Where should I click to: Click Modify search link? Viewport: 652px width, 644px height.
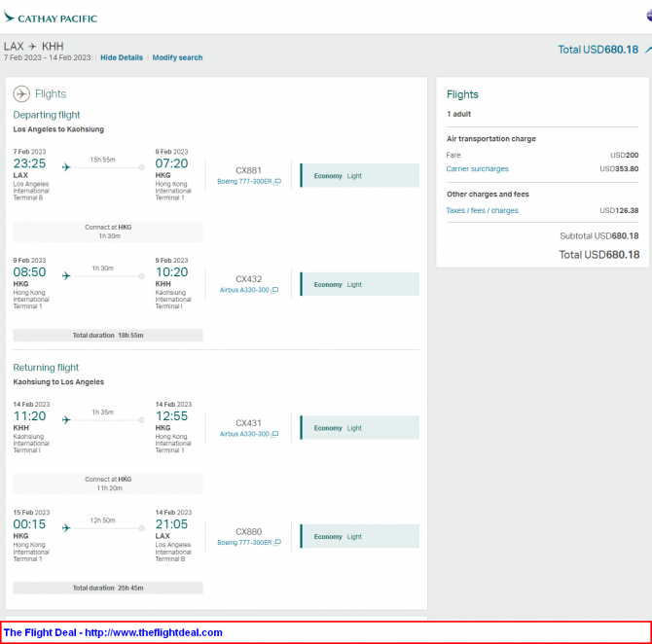coord(177,57)
